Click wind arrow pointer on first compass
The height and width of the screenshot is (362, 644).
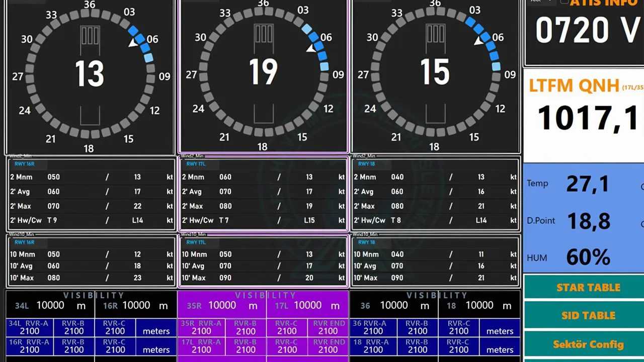[x=133, y=43]
